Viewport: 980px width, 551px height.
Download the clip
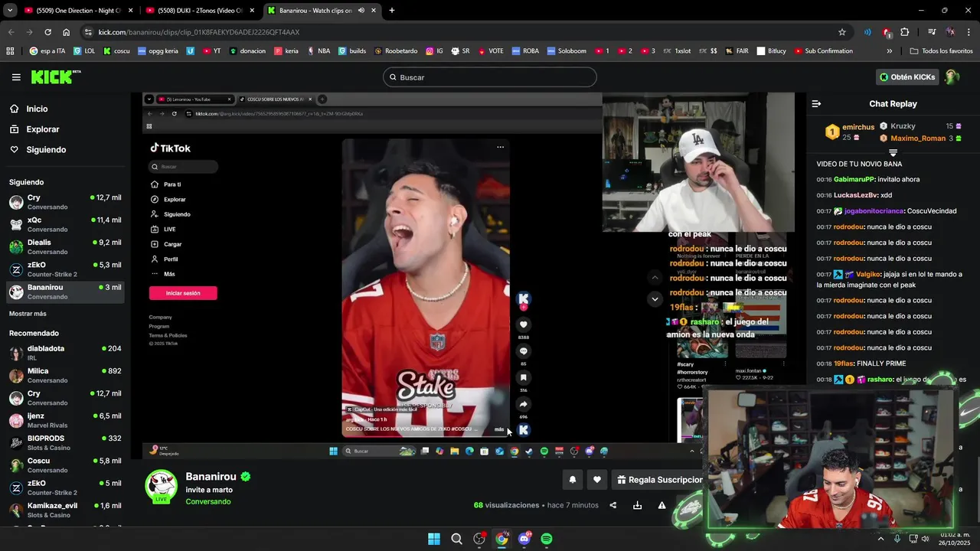click(x=637, y=505)
